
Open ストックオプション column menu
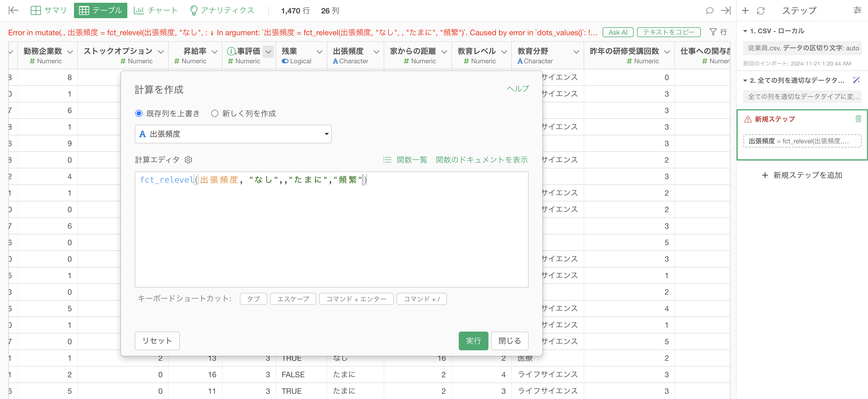click(x=161, y=52)
